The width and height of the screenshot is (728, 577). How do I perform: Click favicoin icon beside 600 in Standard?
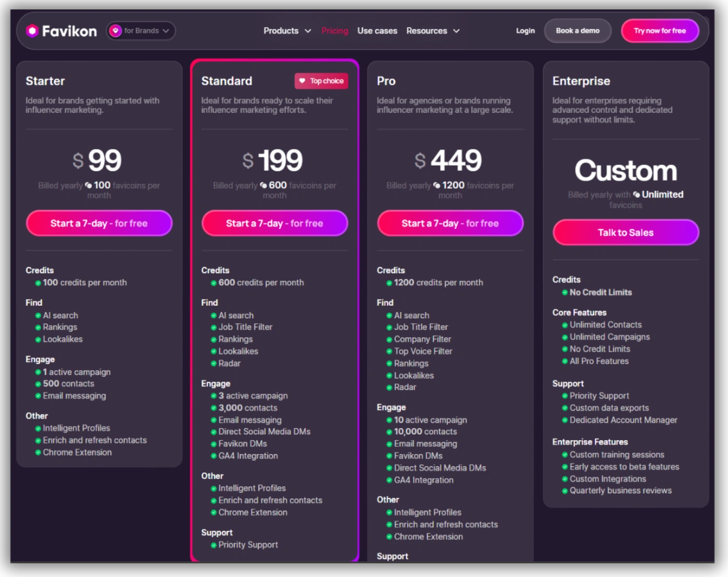[x=263, y=185]
